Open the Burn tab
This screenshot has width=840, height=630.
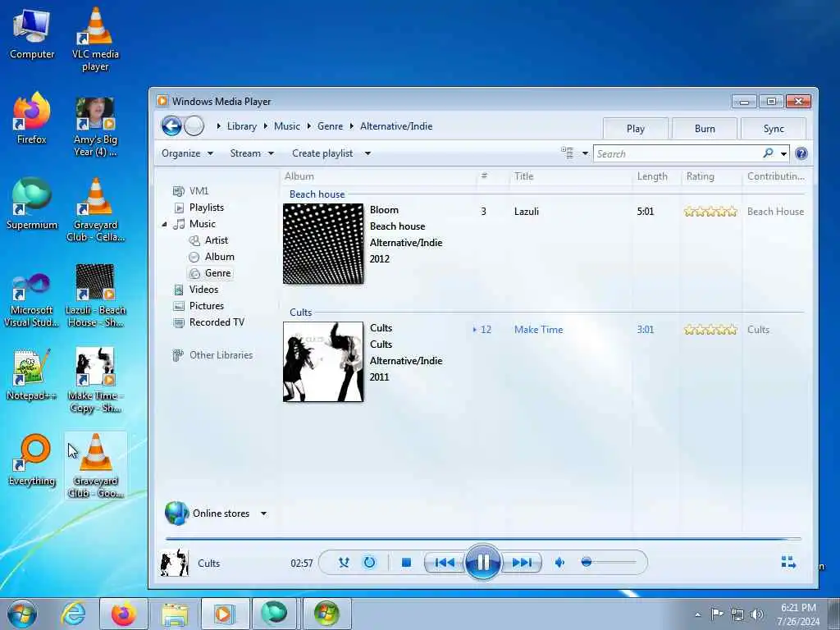pos(705,129)
